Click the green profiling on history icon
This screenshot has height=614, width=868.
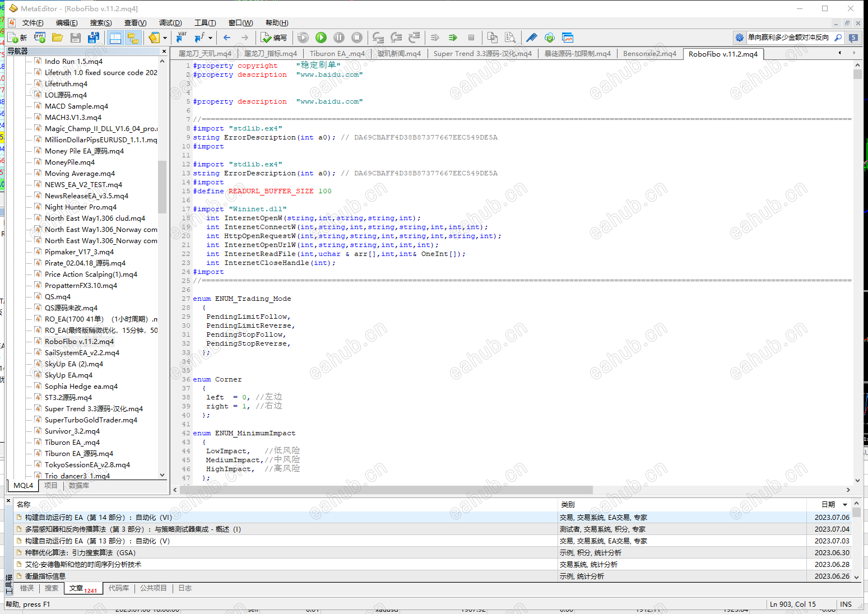point(453,38)
